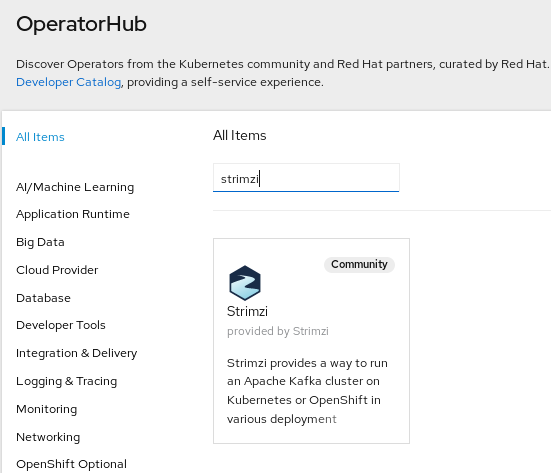The height and width of the screenshot is (473, 551).
Task: Click the OperatorHub page heading
Action: coord(81,24)
